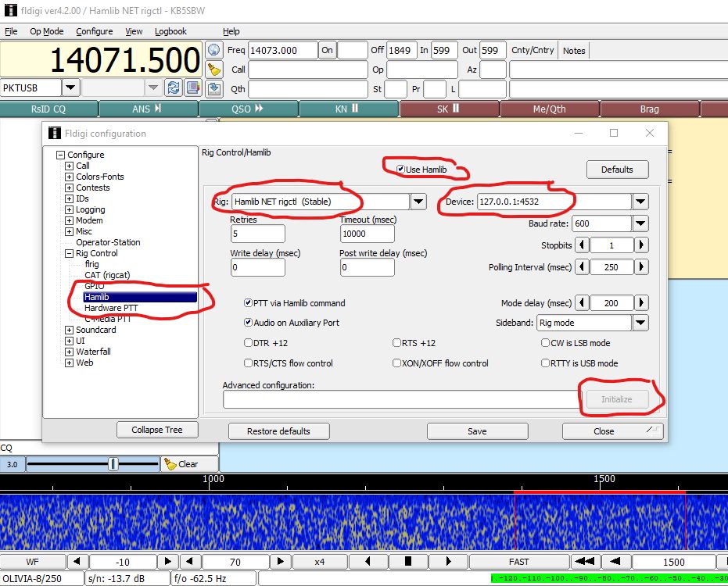Click the Defaults button
The height and width of the screenshot is (586, 728).
[x=617, y=170]
